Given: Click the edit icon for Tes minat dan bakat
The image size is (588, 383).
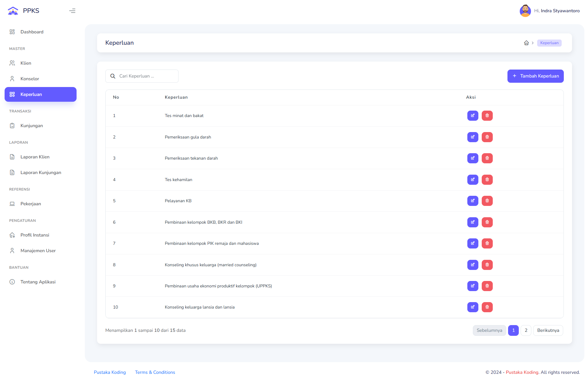Looking at the screenshot, I should coord(473,116).
